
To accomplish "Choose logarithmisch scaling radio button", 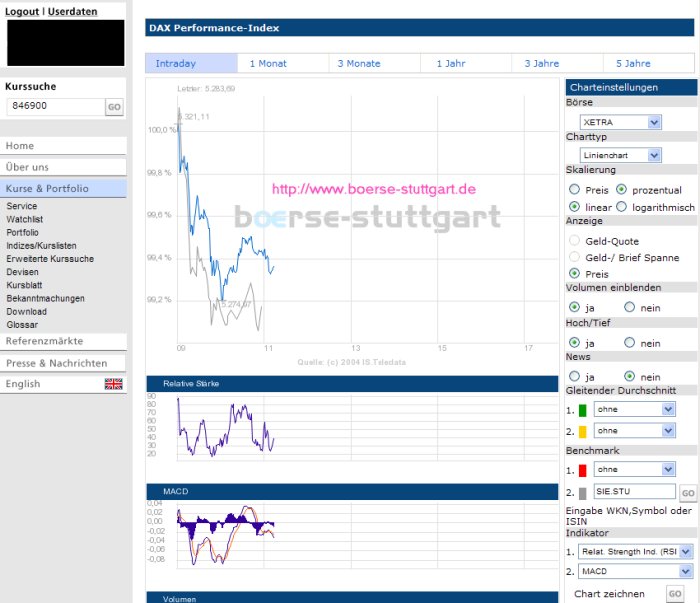I will pyautogui.click(x=621, y=207).
